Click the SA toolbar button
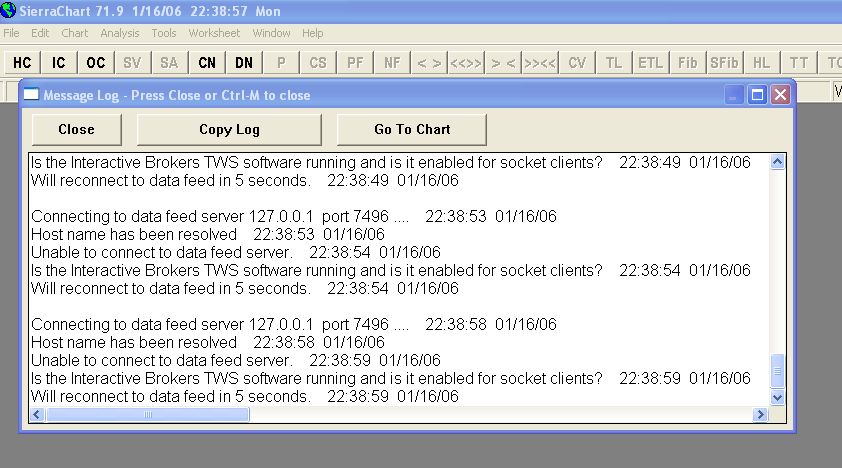Viewport: 842px width, 468px height. coord(169,63)
